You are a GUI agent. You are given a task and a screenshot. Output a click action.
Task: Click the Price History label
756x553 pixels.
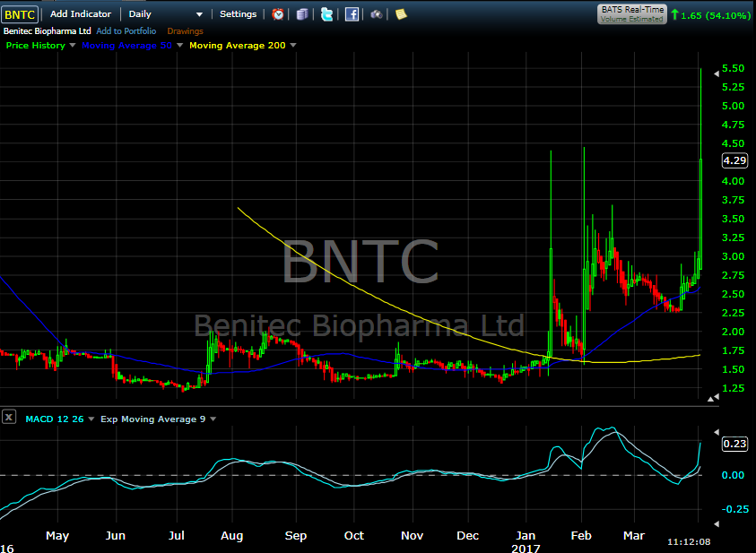(x=36, y=46)
